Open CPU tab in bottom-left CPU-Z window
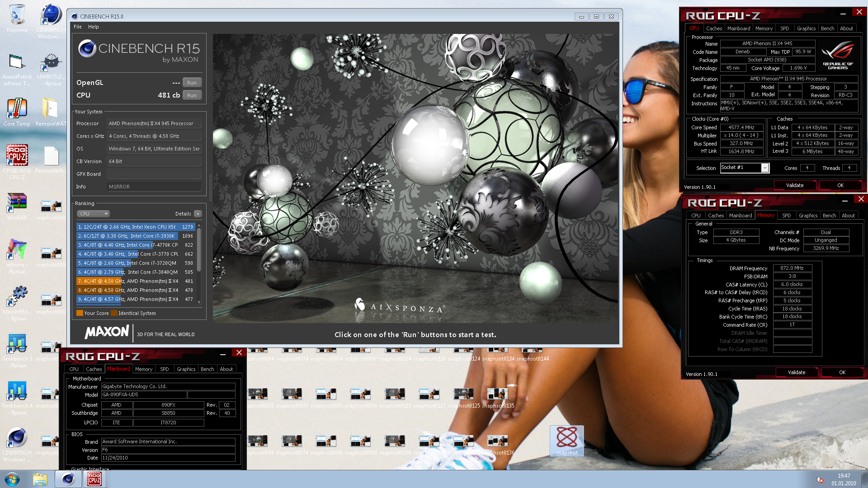Image resolution: width=868 pixels, height=488 pixels. (x=74, y=369)
